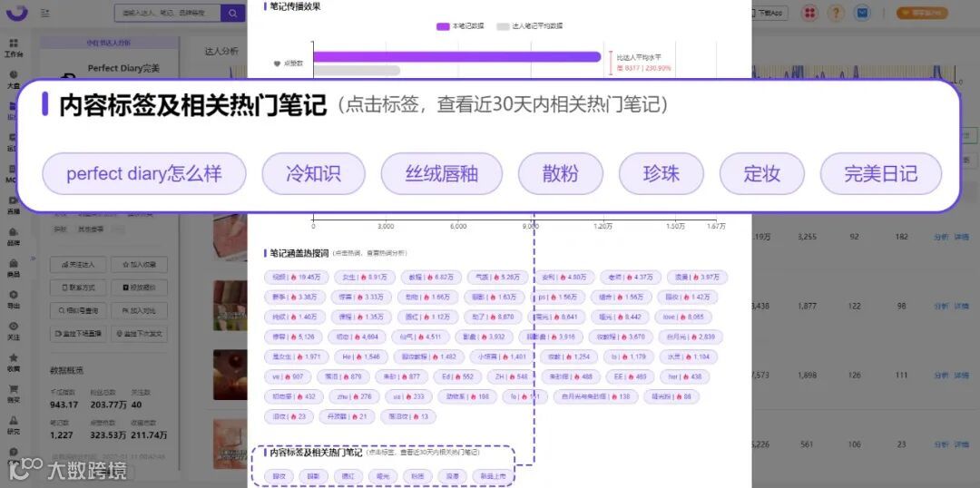Click the 下载App button

tap(769, 13)
